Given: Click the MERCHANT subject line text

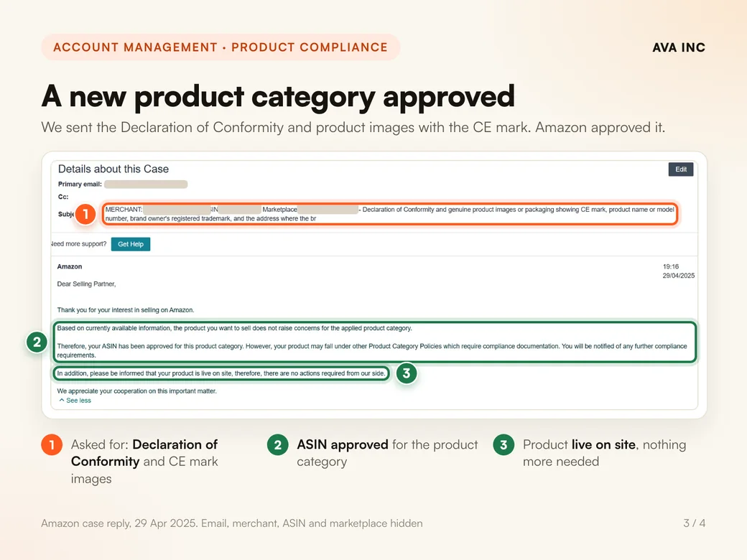Looking at the screenshot, I should [x=390, y=214].
